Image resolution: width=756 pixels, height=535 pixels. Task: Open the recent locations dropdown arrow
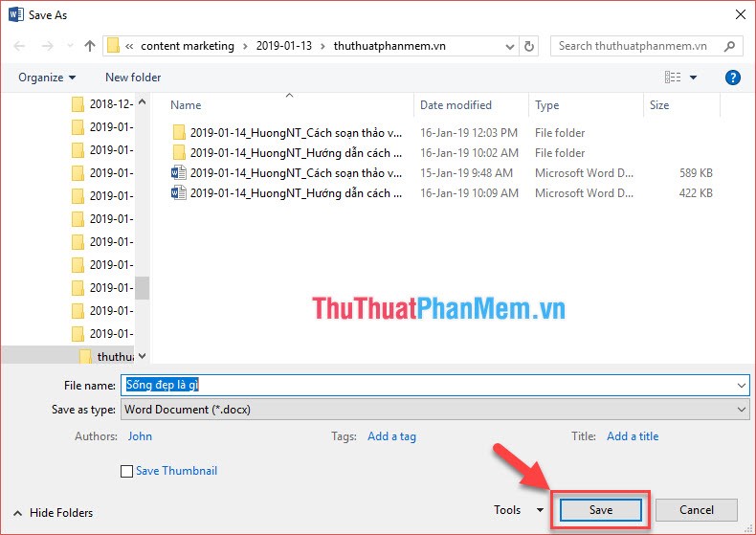[71, 46]
